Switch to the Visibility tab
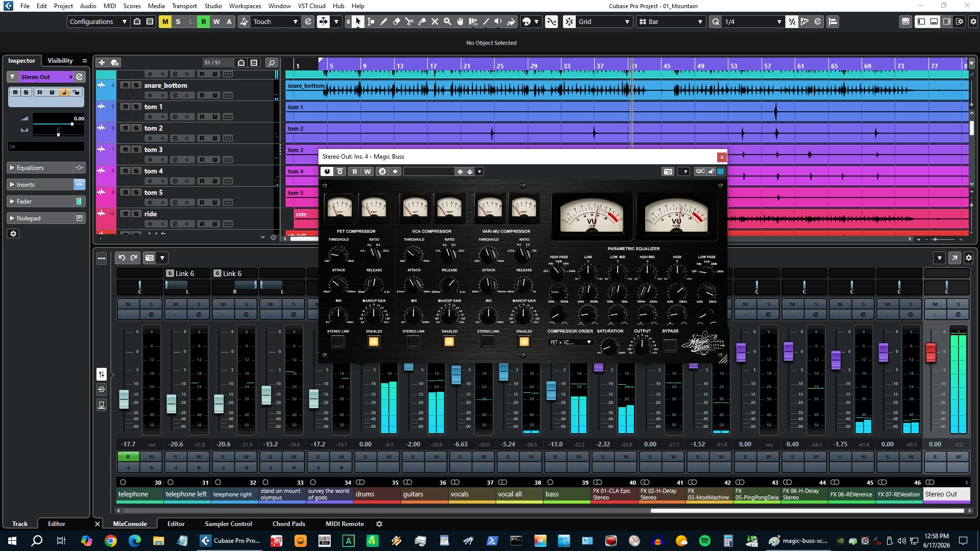980x551 pixels. [60, 61]
